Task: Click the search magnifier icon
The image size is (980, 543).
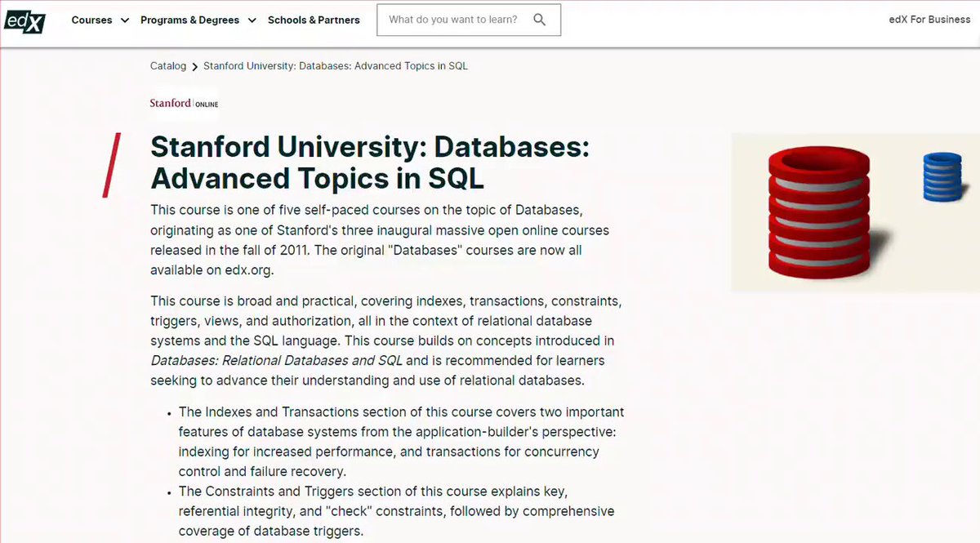Action: pyautogui.click(x=539, y=20)
